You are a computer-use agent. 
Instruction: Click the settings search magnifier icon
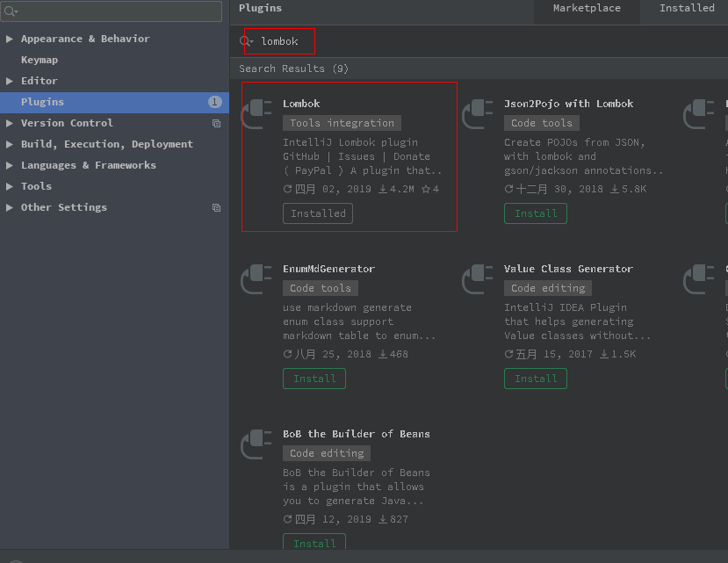(11, 11)
